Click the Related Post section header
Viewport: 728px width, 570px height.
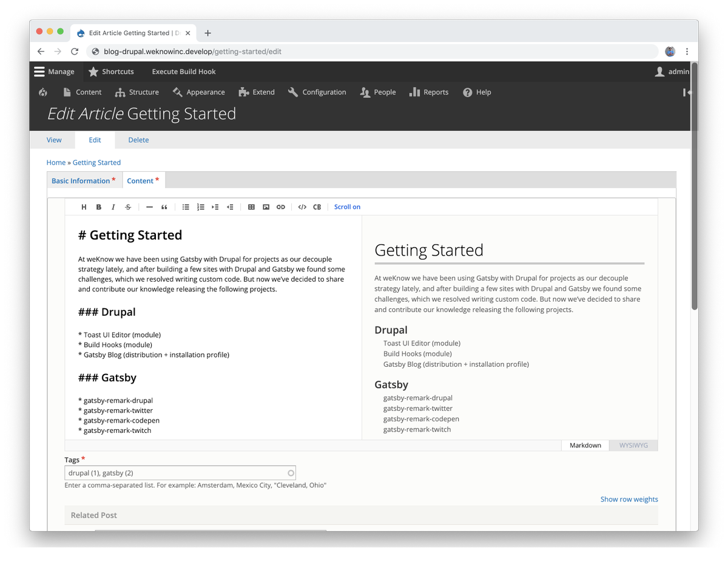tap(361, 515)
